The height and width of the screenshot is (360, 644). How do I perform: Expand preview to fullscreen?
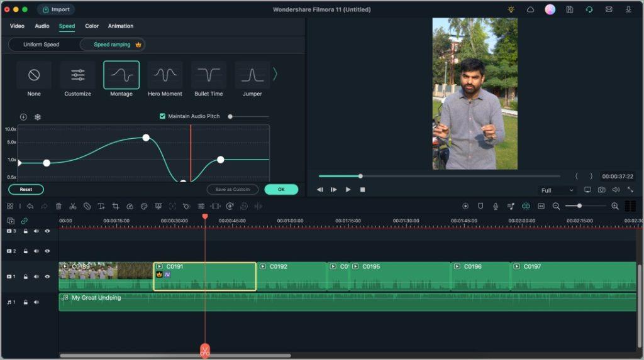pos(630,190)
